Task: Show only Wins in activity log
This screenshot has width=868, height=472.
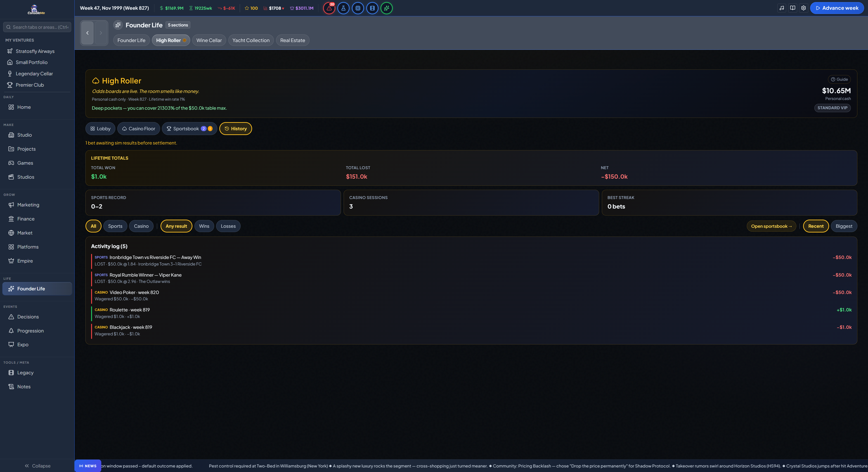Action: coord(204,226)
